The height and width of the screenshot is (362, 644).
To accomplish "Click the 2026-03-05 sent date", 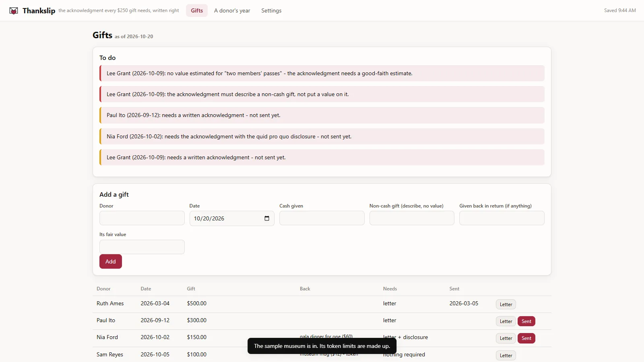I will [x=464, y=303].
